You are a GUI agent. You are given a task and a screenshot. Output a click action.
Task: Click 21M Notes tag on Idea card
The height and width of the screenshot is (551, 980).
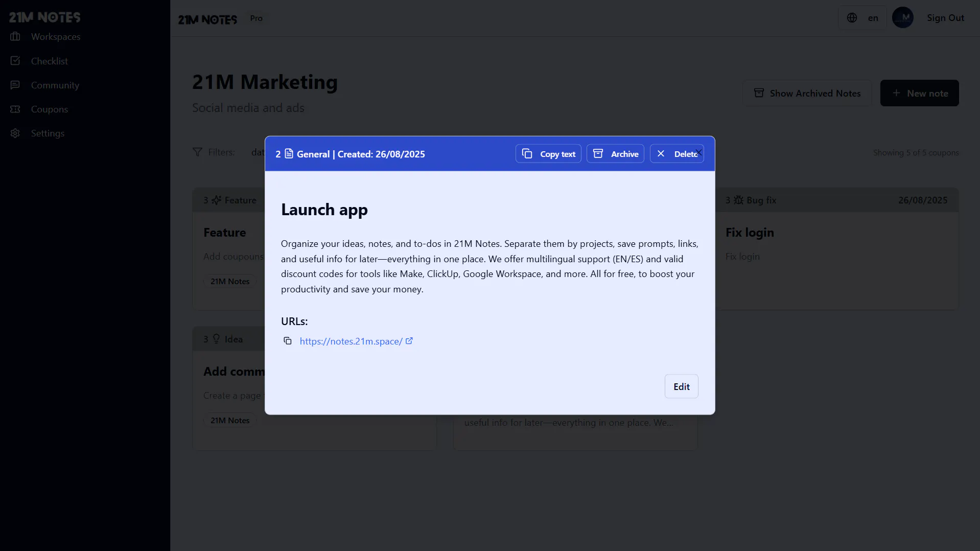pos(230,420)
